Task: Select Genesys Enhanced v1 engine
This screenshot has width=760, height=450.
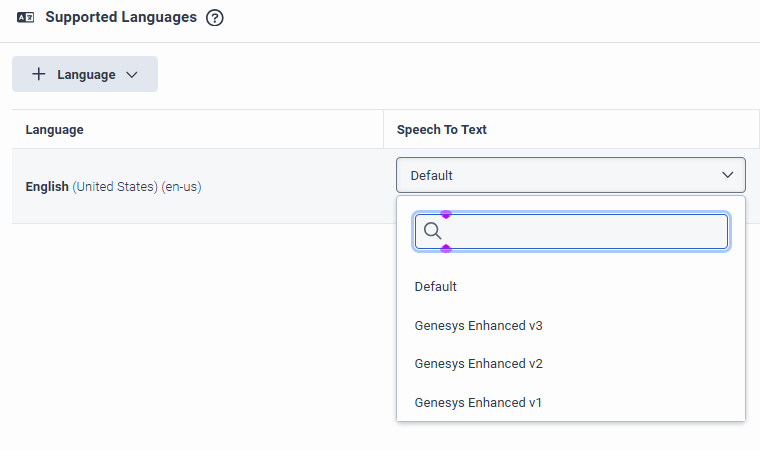Action: [x=478, y=402]
